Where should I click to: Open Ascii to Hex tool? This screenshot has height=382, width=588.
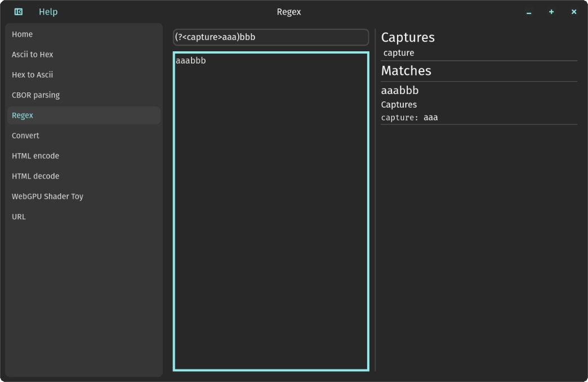click(x=84, y=55)
